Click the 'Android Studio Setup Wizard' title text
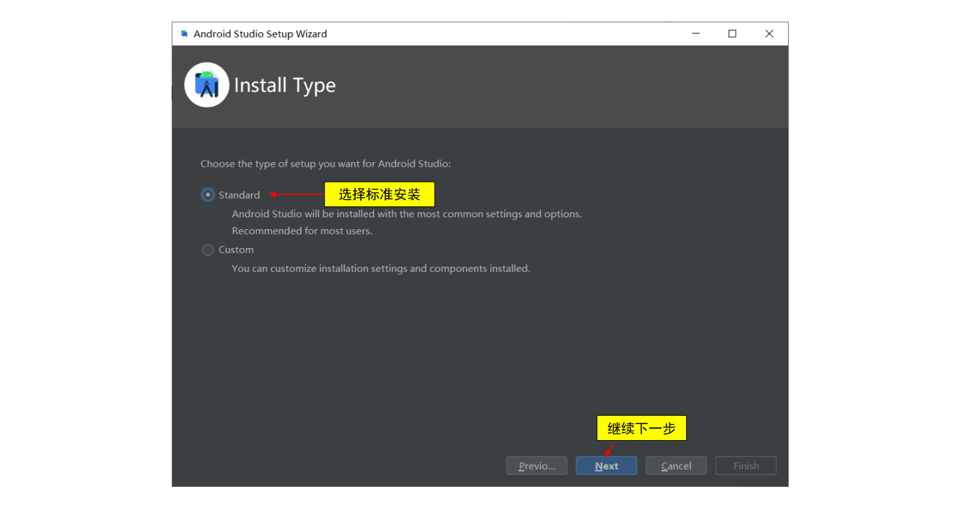The height and width of the screenshot is (510, 980). point(260,34)
